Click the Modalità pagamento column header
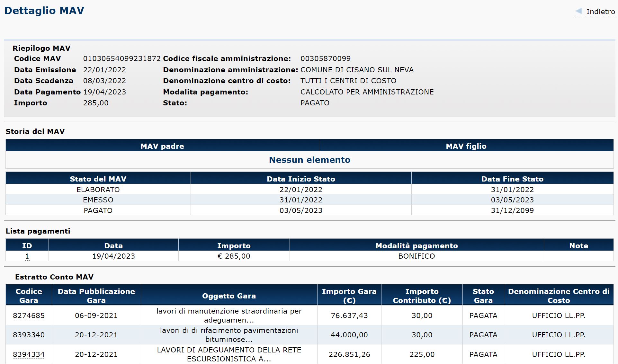 tap(416, 246)
